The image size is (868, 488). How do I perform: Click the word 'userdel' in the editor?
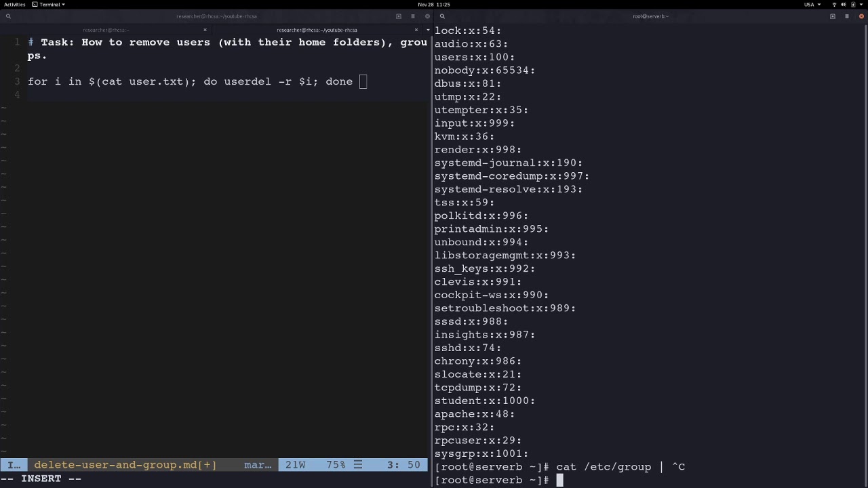coord(248,81)
